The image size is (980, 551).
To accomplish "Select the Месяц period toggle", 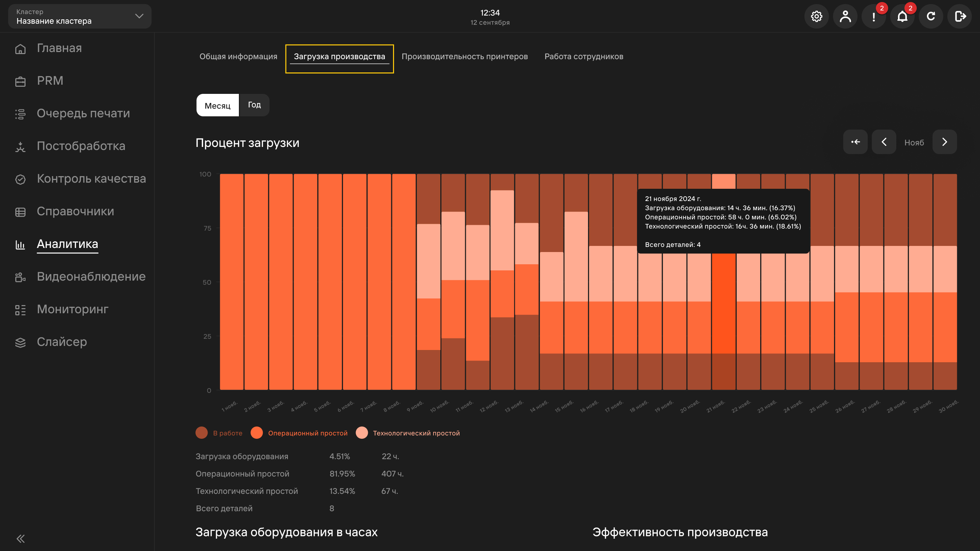I will pyautogui.click(x=218, y=105).
